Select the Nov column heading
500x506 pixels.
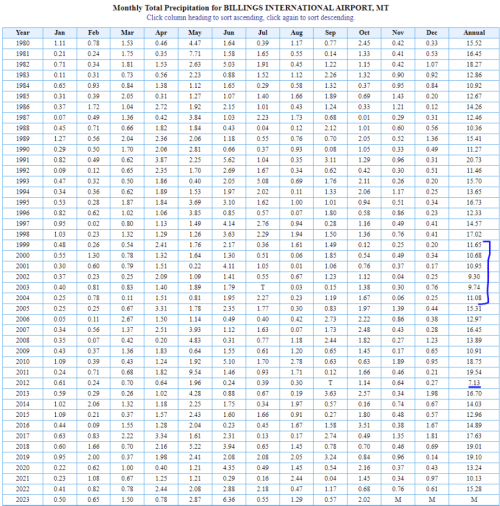(398, 33)
